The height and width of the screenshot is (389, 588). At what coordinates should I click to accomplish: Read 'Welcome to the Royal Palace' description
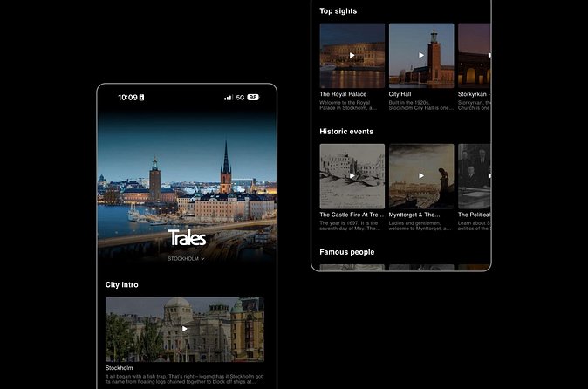coord(348,106)
